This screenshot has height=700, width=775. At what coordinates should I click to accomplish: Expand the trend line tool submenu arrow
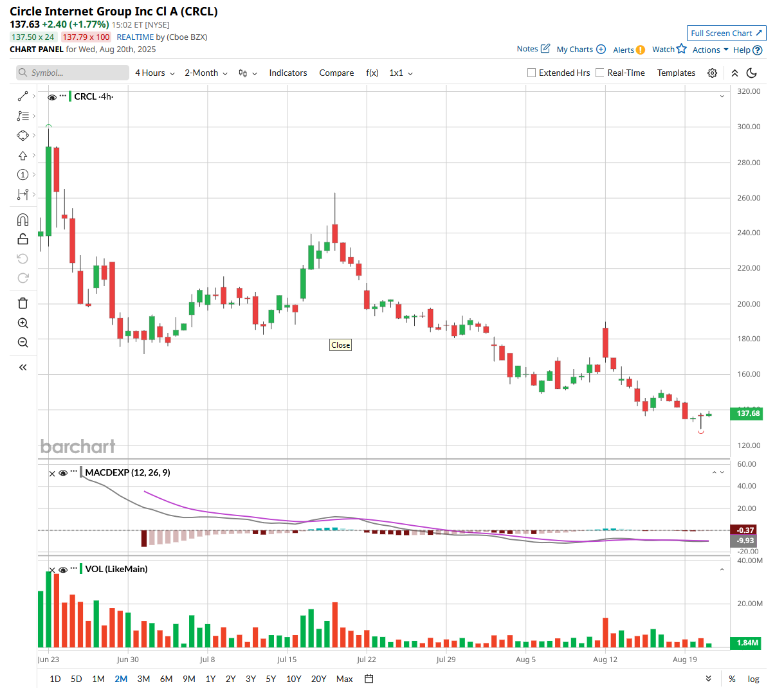(34, 96)
